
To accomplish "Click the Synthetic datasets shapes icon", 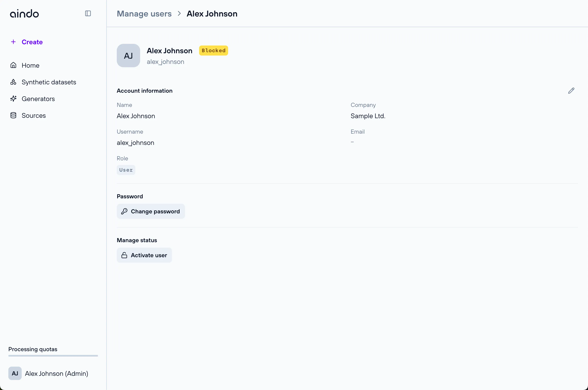I will tap(13, 82).
